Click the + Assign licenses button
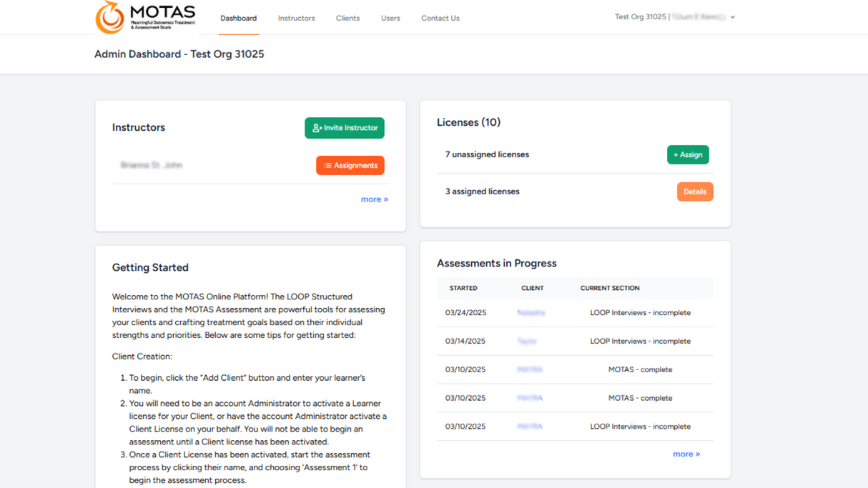 (687, 155)
